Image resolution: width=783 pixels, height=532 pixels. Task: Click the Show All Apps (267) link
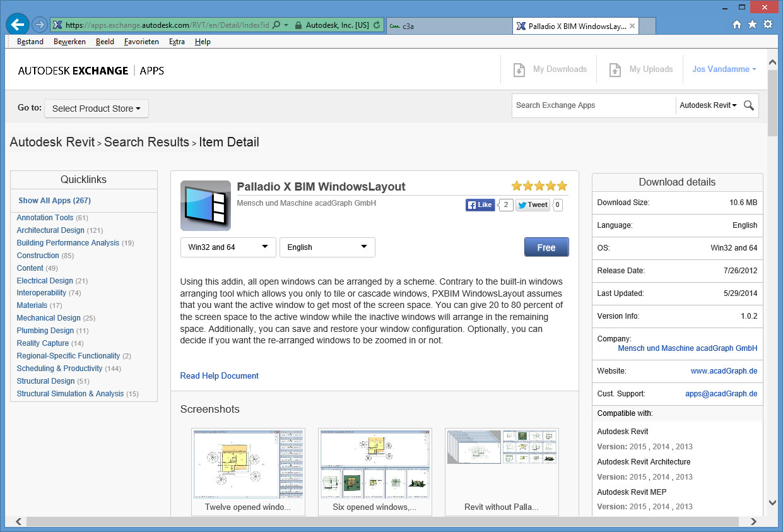pos(54,201)
